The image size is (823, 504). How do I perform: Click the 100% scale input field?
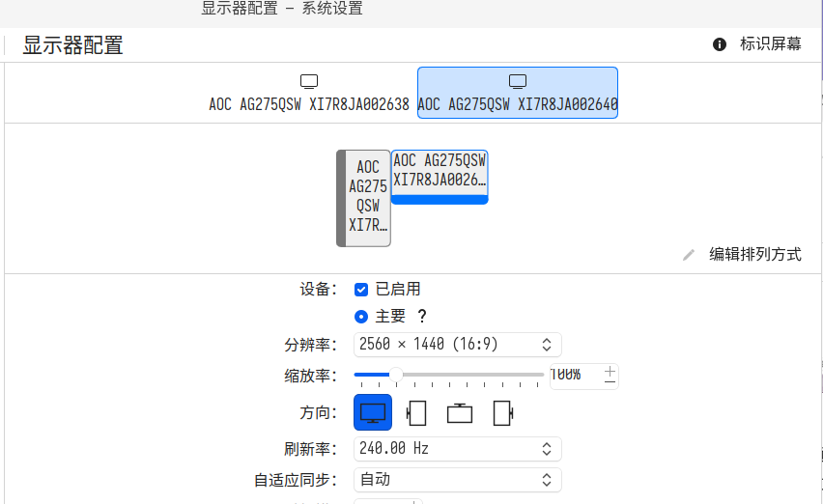click(x=574, y=375)
